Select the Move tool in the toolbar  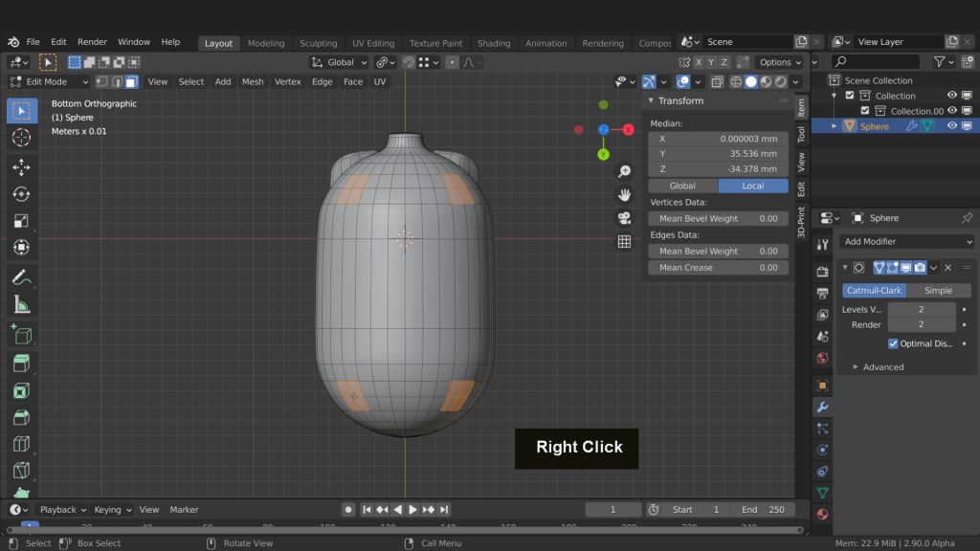pyautogui.click(x=21, y=167)
